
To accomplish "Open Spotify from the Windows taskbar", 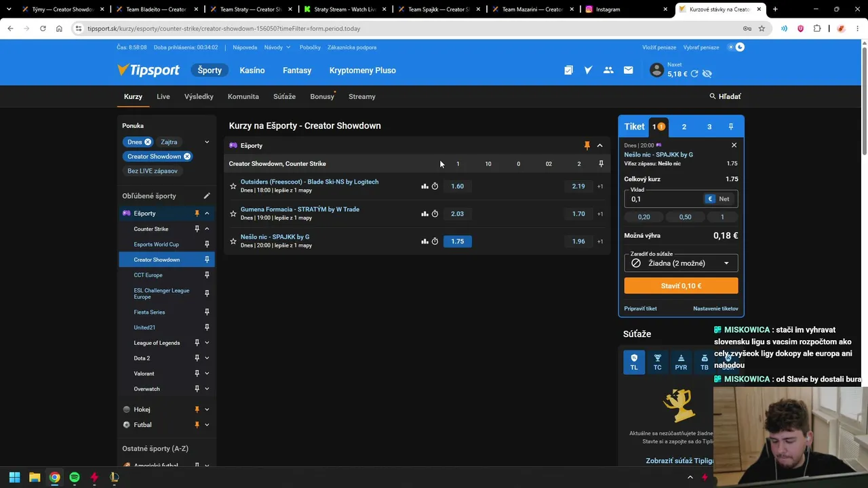I will [75, 477].
